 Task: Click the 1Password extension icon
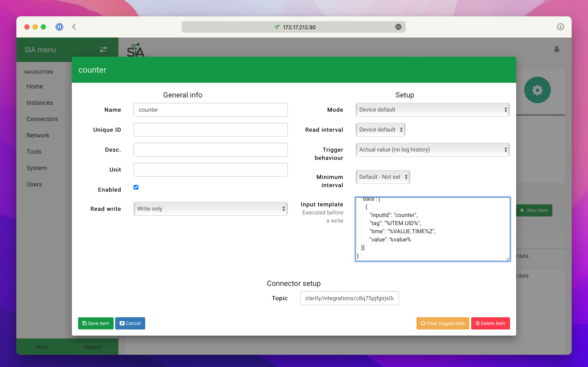pyautogui.click(x=59, y=27)
